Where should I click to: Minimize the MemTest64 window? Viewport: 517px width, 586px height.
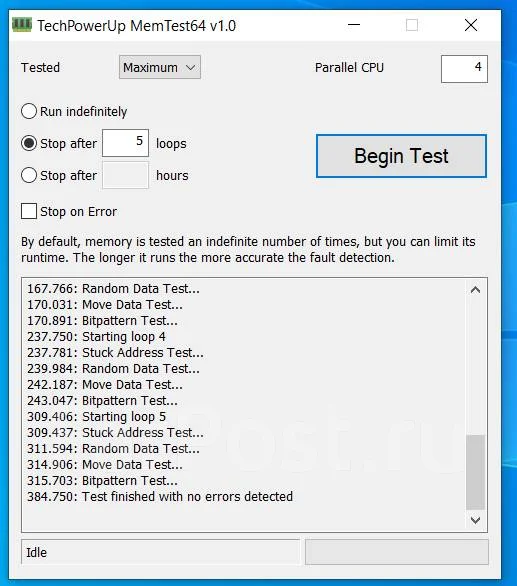(x=354, y=25)
